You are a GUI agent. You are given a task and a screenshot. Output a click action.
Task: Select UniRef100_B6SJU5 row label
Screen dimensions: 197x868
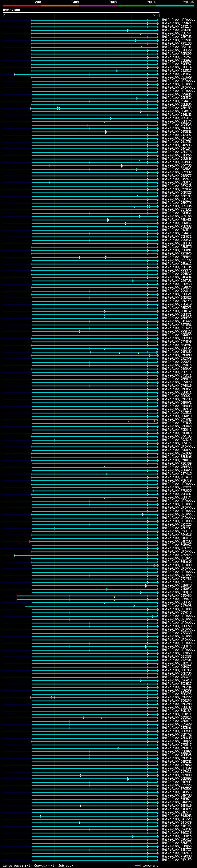[177, 206]
